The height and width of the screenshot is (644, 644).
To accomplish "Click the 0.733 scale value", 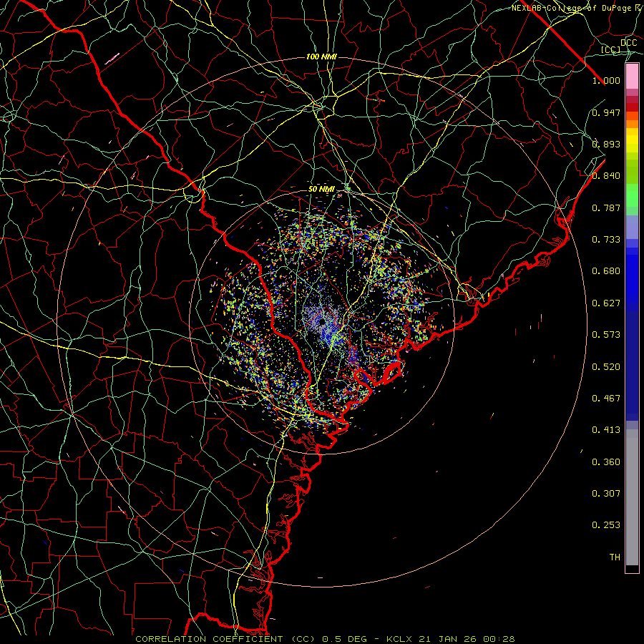I will point(606,240).
